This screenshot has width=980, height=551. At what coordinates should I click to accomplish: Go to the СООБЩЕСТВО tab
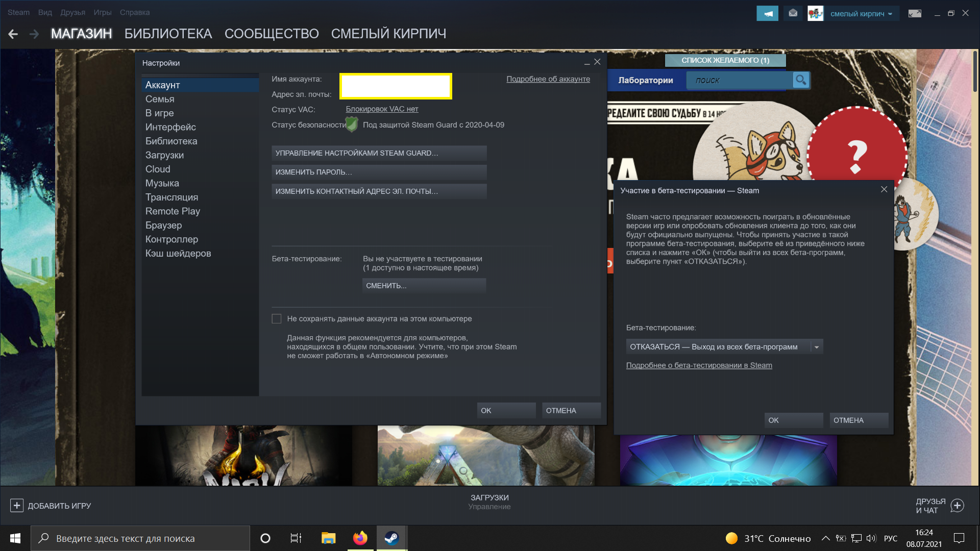(x=272, y=34)
